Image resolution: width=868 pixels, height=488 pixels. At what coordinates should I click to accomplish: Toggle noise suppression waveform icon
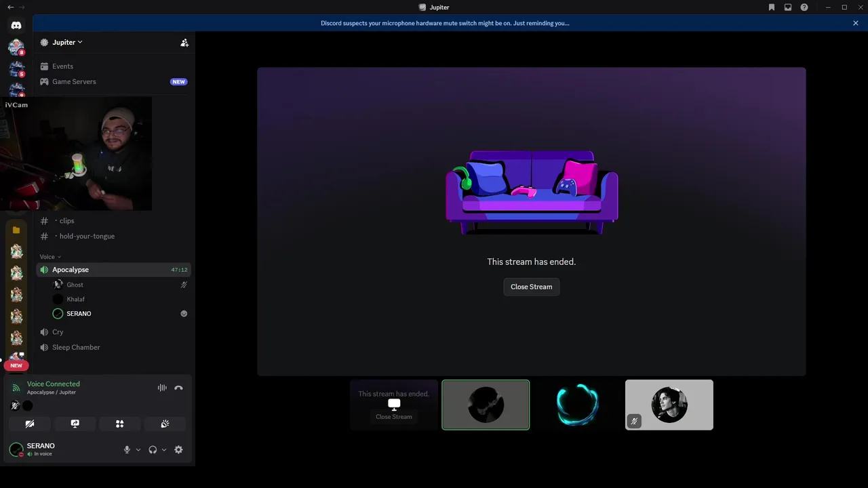162,388
